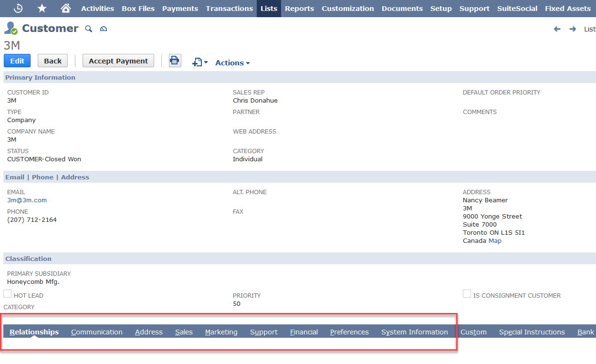Image resolution: width=596 pixels, height=364 pixels.
Task: Switch to the Bank subtab
Action: click(x=586, y=332)
